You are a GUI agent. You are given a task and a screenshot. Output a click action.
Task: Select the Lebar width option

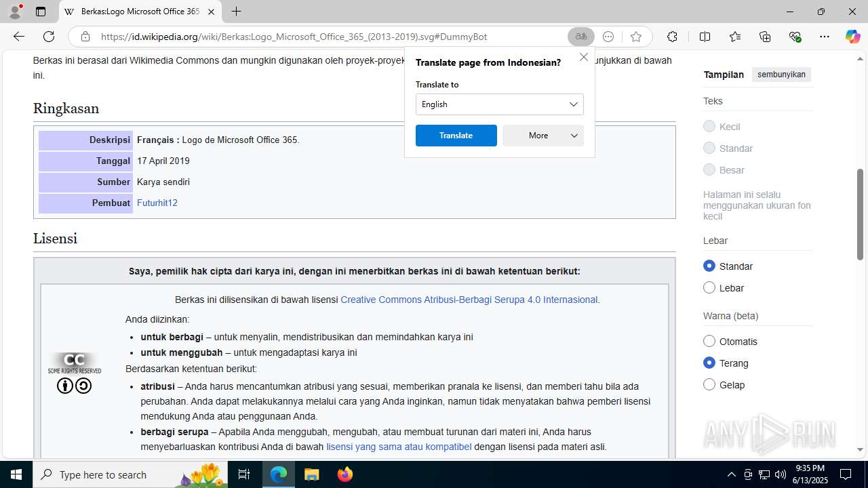709,288
